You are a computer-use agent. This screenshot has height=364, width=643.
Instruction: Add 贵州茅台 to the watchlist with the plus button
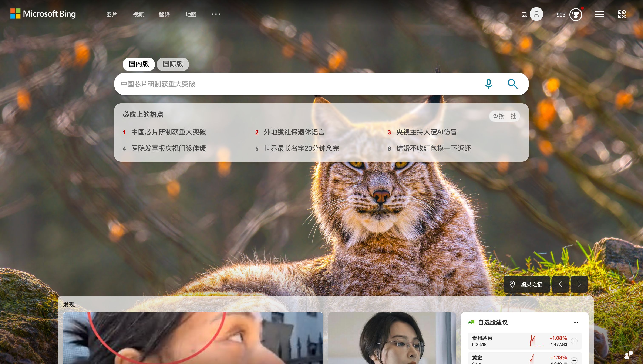tap(574, 341)
